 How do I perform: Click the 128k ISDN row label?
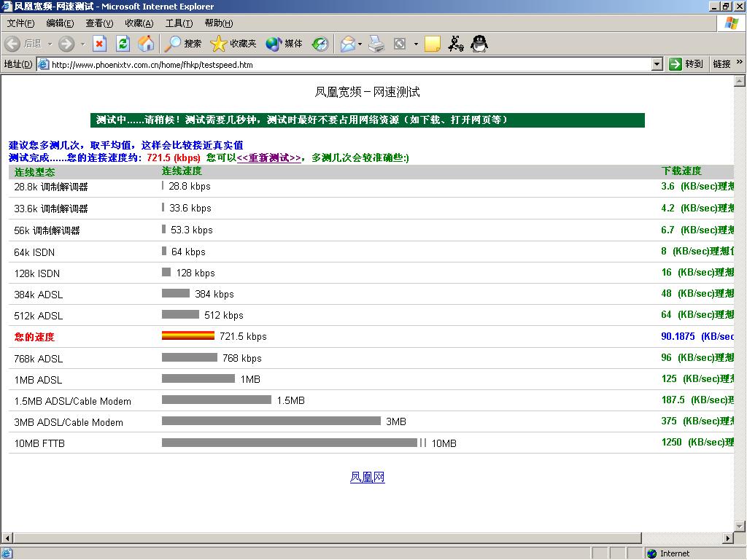pyautogui.click(x=37, y=274)
